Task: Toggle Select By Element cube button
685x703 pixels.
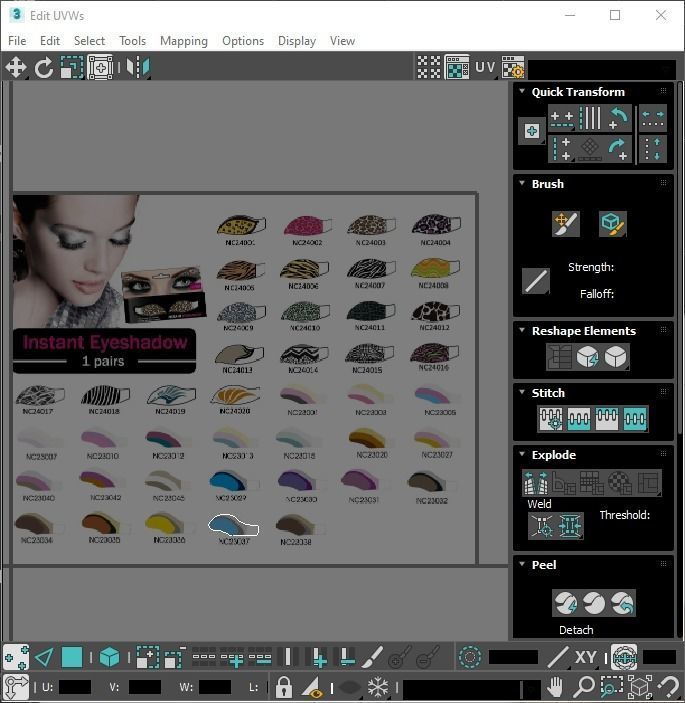Action: tap(109, 658)
